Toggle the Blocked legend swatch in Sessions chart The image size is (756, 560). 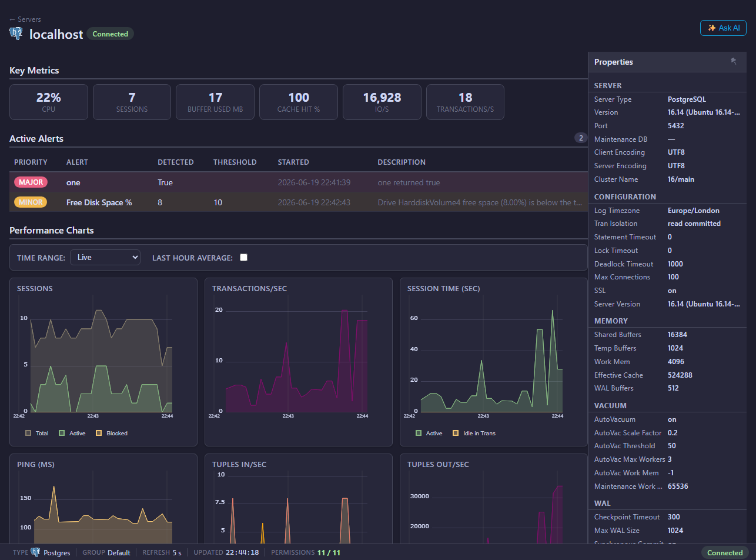click(99, 433)
